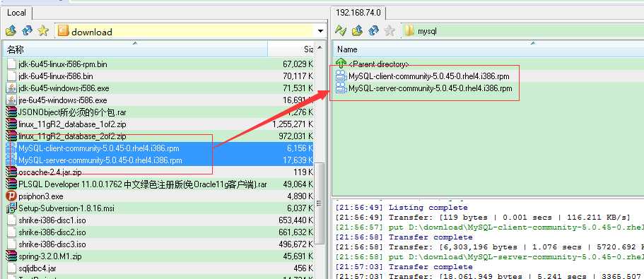This screenshot has height=279, width=644.
Task: Select shrike-i386-disc3.iso file name
Action: (52, 244)
